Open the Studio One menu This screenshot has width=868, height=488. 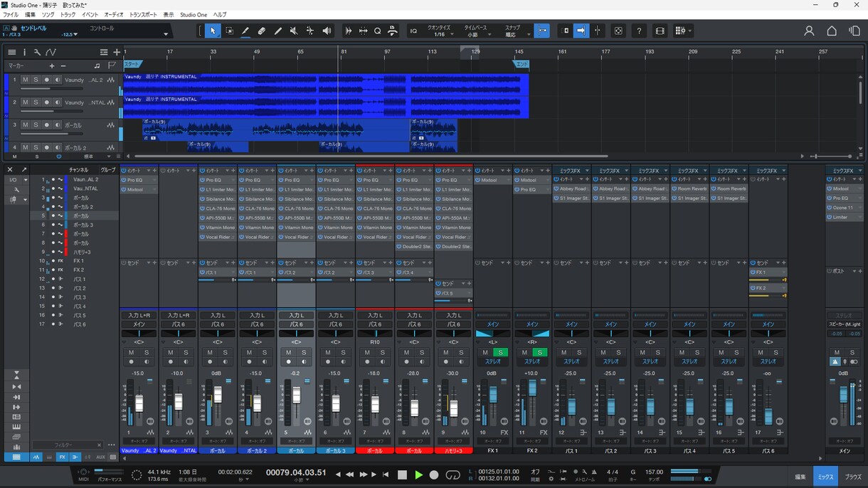pos(194,14)
